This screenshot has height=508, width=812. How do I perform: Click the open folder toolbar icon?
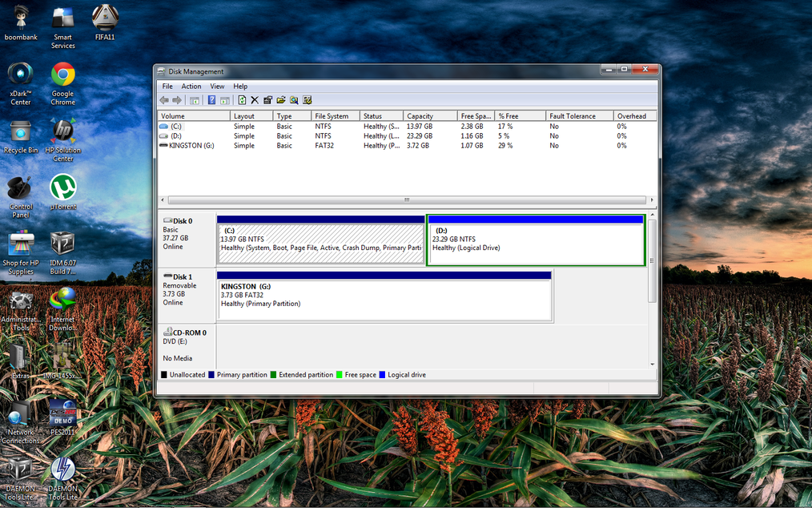pyautogui.click(x=281, y=100)
